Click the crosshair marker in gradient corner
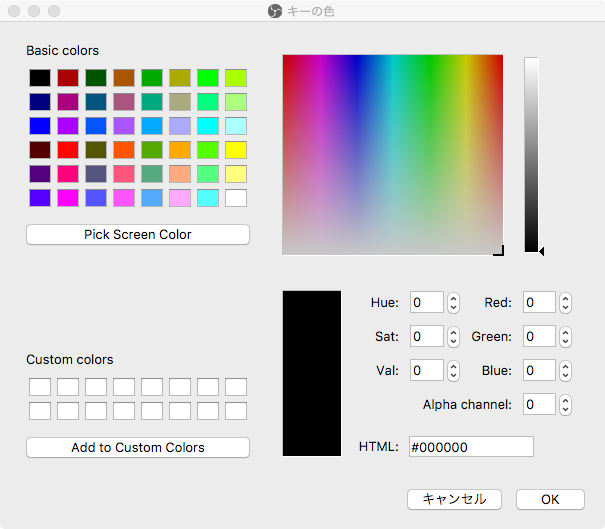This screenshot has height=529, width=605. click(x=499, y=251)
